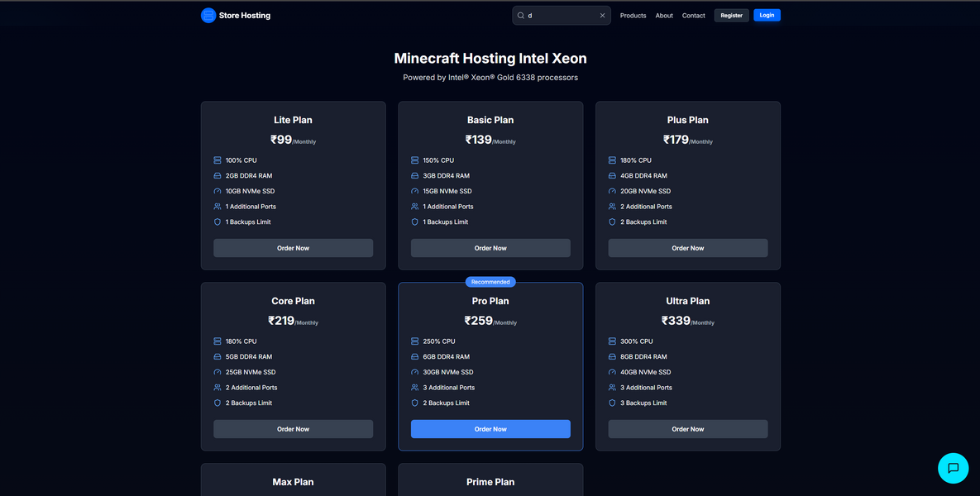The width and height of the screenshot is (980, 496).
Task: Click the Register button
Action: (x=732, y=16)
